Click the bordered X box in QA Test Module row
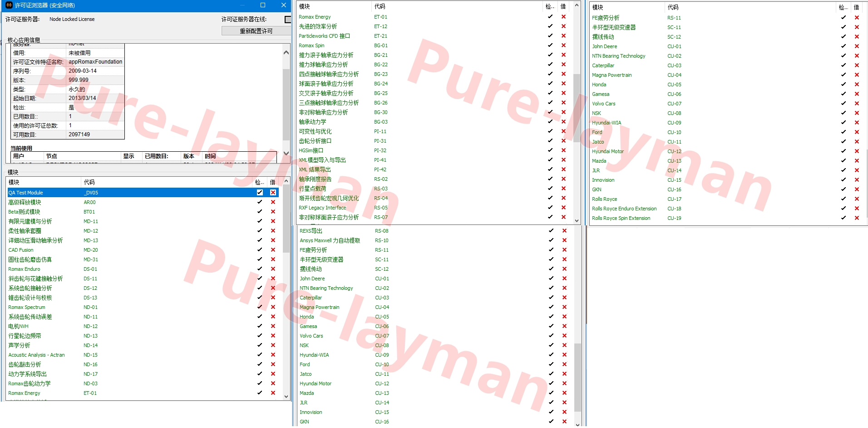Image resolution: width=868 pixels, height=428 pixels. (273, 193)
